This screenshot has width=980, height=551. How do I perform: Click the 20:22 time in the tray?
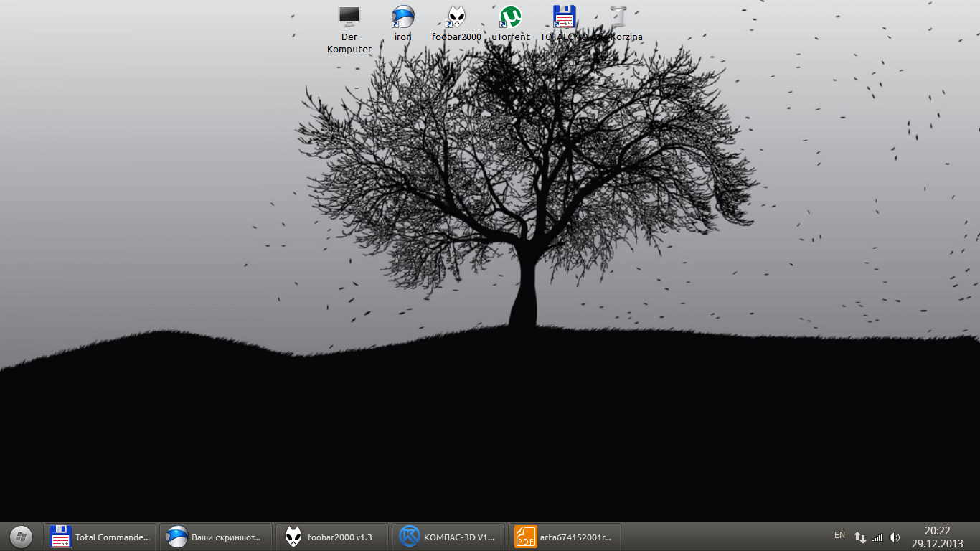click(937, 531)
